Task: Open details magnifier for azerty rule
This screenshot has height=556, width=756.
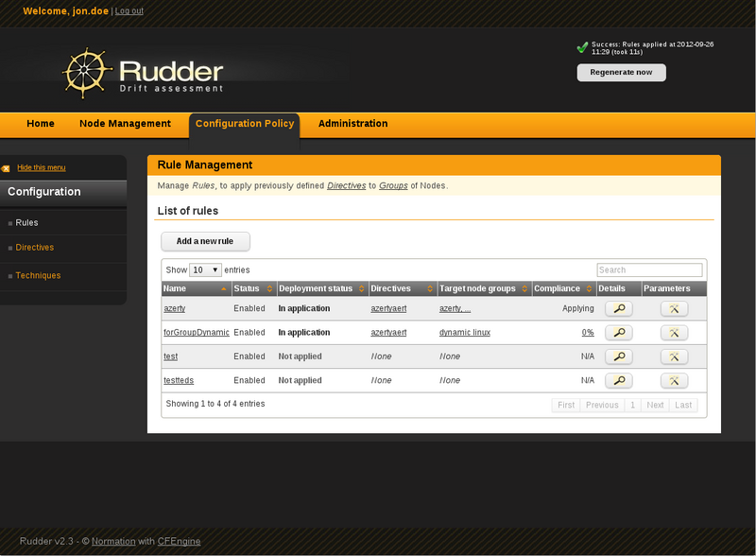Action: pyautogui.click(x=619, y=308)
